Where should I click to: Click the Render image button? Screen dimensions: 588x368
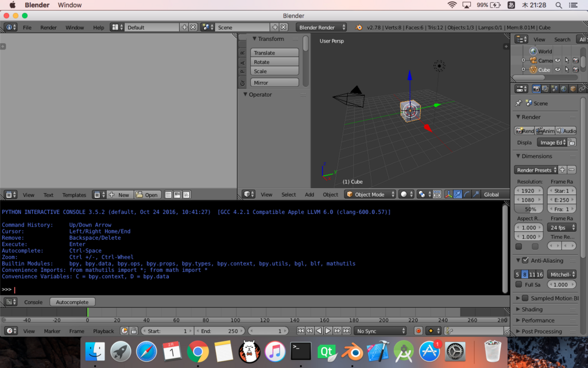pyautogui.click(x=524, y=131)
